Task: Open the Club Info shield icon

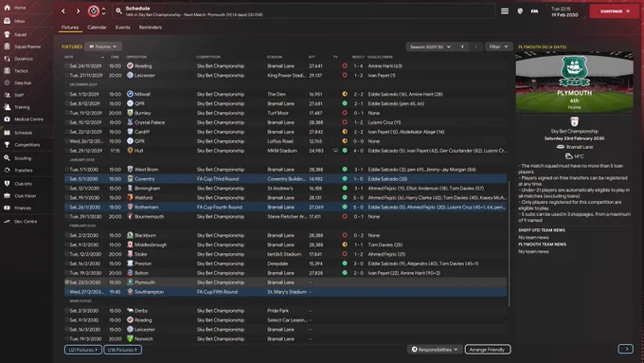Action: point(7,183)
